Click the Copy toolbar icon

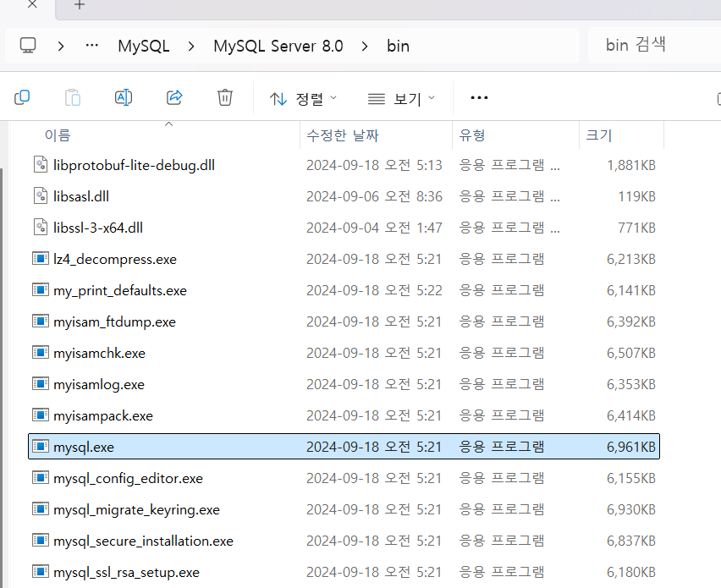pos(22,97)
